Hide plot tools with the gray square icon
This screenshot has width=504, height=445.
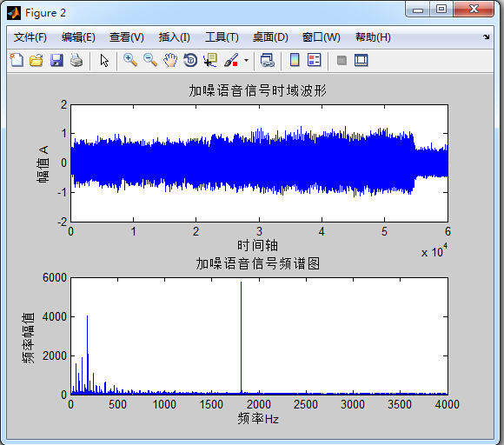pyautogui.click(x=342, y=61)
